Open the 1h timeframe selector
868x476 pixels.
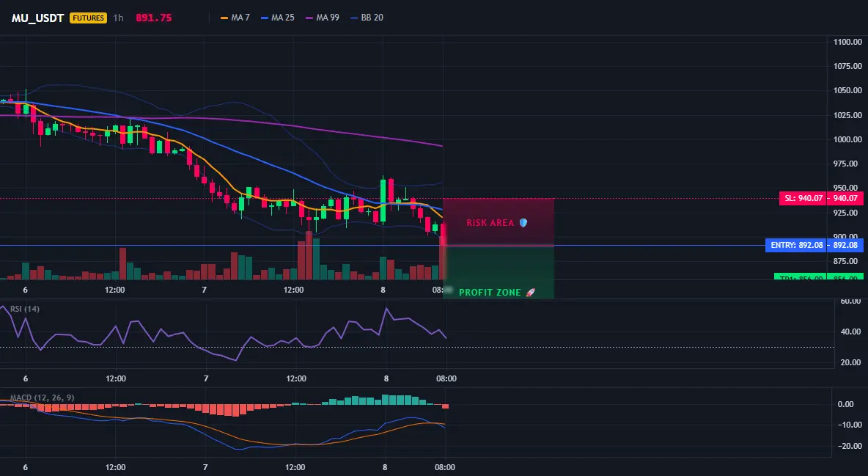click(118, 18)
